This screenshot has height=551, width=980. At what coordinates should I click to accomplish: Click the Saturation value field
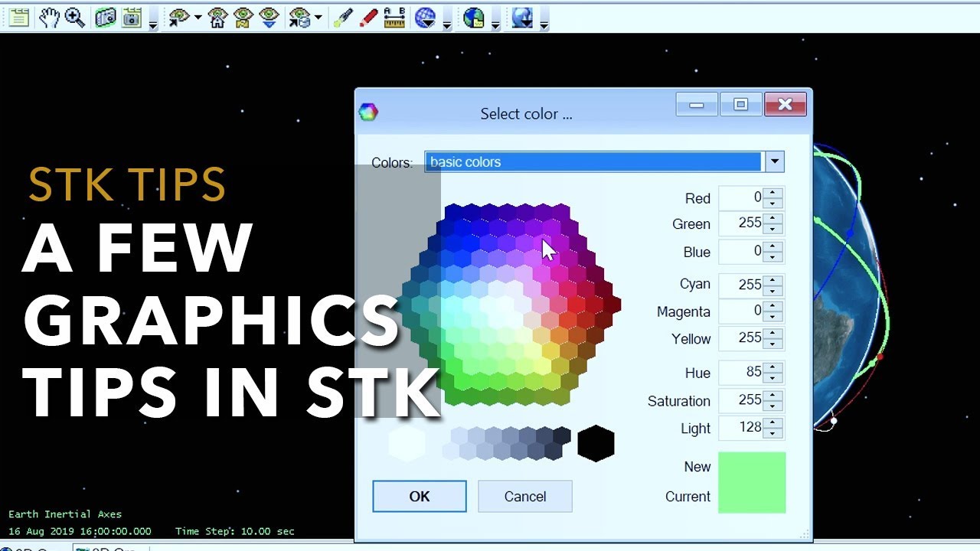click(x=741, y=400)
